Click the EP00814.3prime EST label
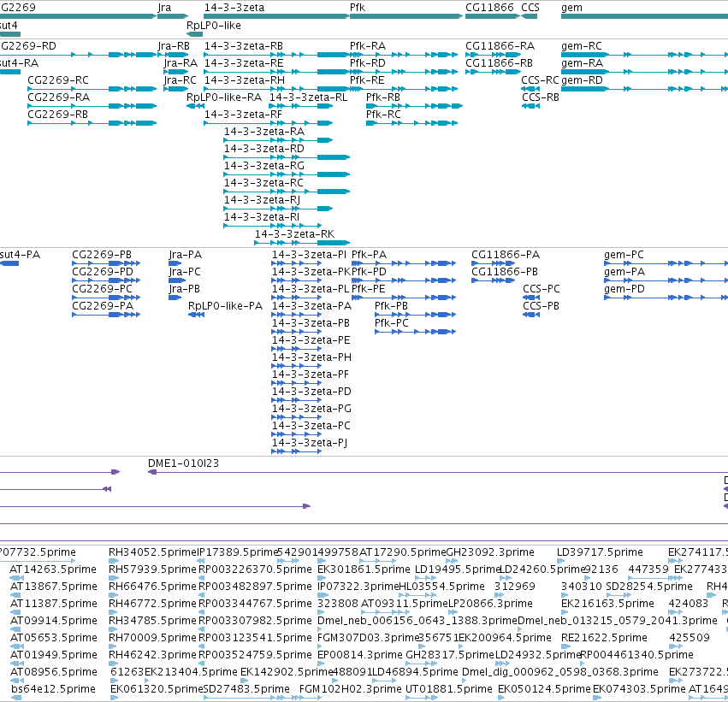The image size is (728, 702). [360, 656]
